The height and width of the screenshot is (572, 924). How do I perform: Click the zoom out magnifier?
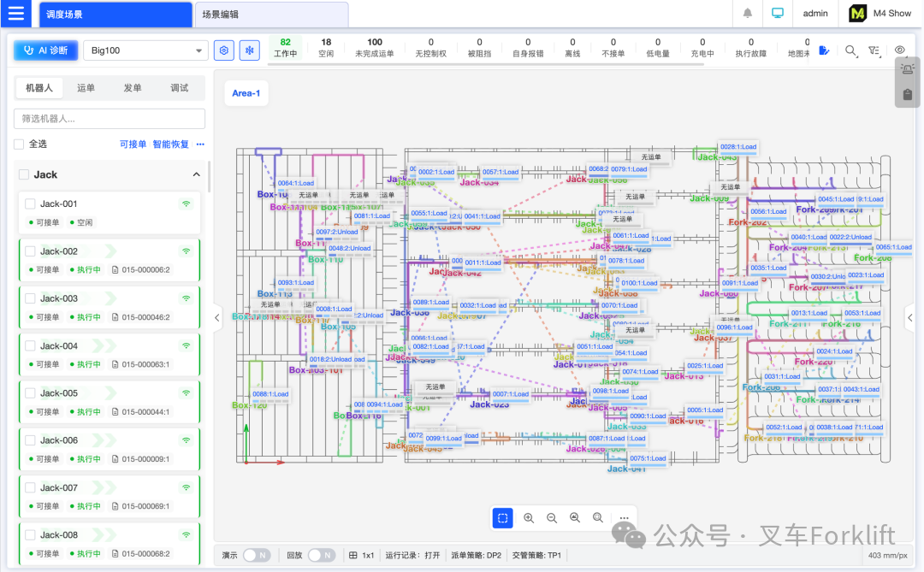[x=552, y=518]
